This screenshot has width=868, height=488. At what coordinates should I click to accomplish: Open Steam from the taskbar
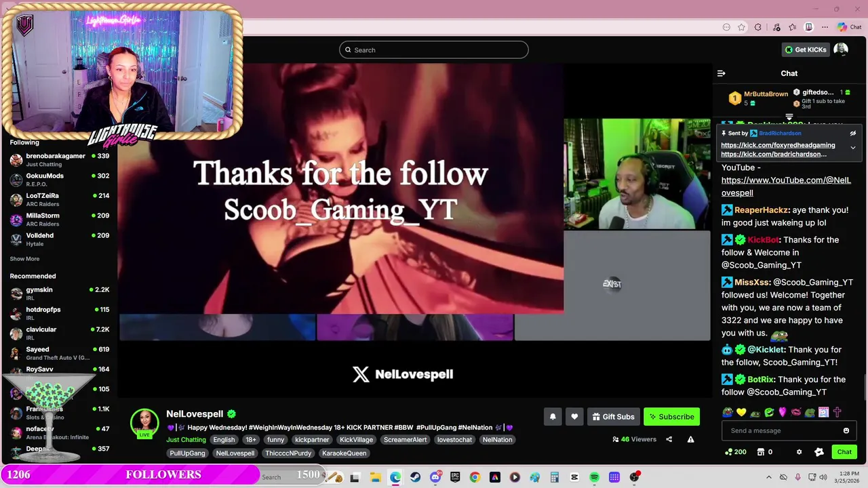click(x=415, y=477)
